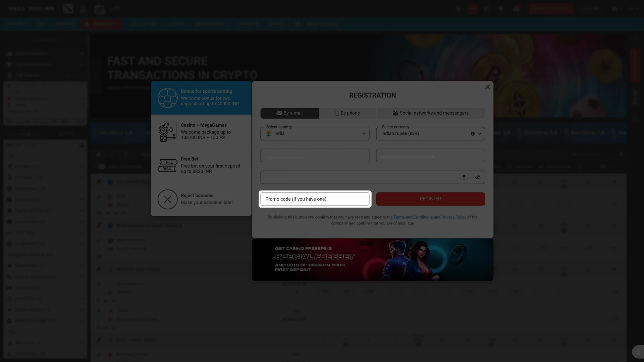Screen dimensions: 644x362
Task: Click the casino cards and dice icon
Action: click(167, 131)
